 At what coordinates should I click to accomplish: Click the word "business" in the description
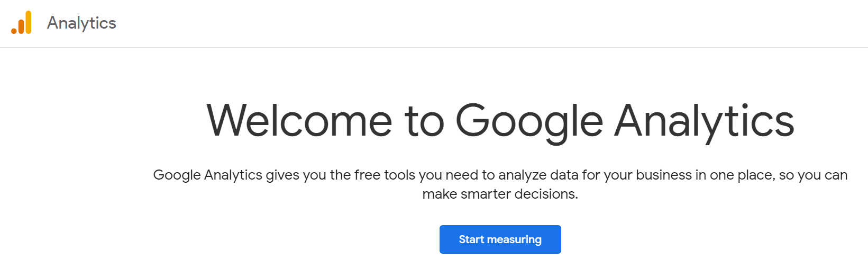point(663,175)
